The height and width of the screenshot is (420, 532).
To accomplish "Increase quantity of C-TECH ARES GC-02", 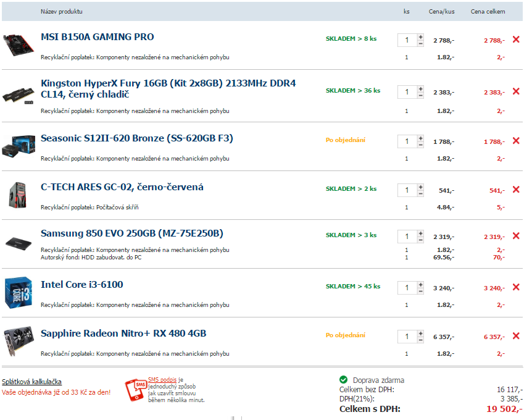I will (x=421, y=187).
